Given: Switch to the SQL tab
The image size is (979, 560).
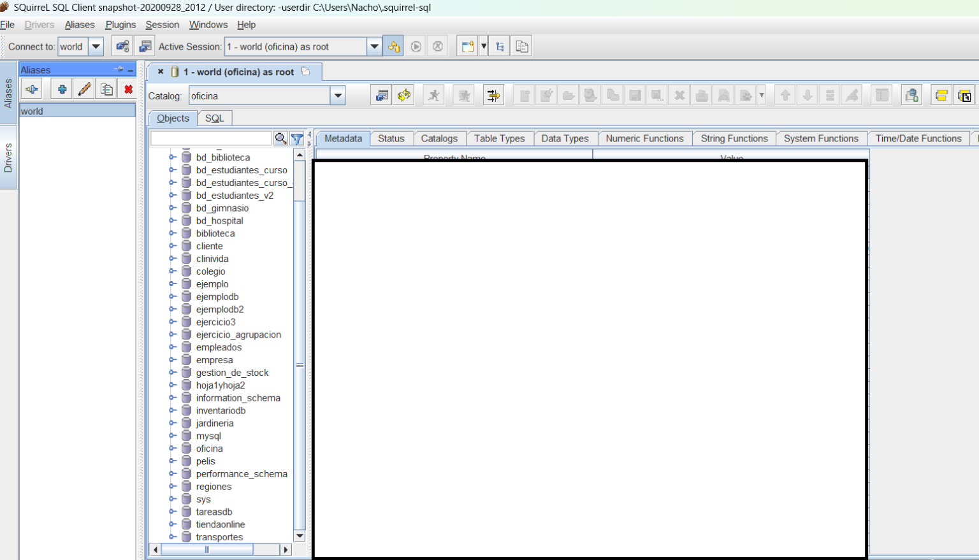Looking at the screenshot, I should coord(215,118).
